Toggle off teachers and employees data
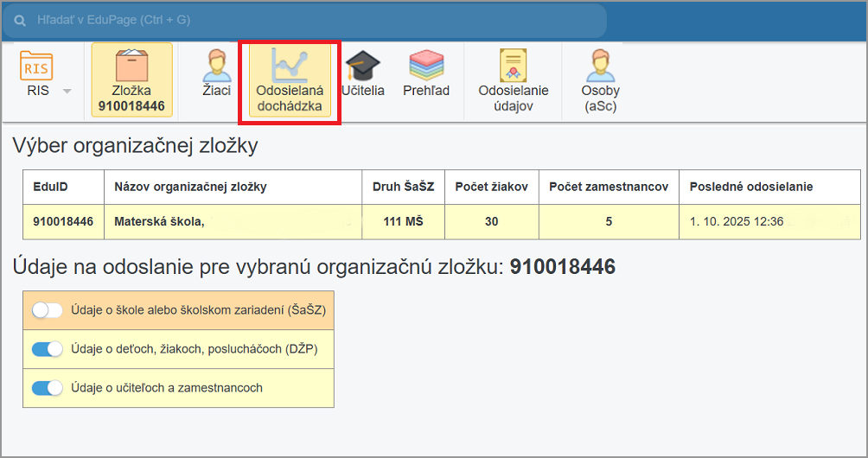The height and width of the screenshot is (458, 868). [48, 388]
